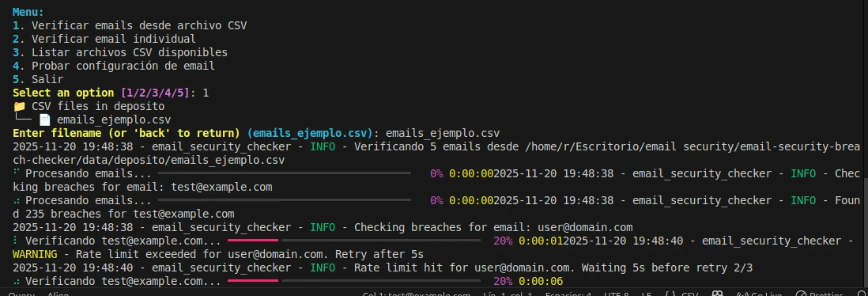Select the line '1. Verificar emails desde archivo CSV'
868x296 pixels.
tap(130, 25)
